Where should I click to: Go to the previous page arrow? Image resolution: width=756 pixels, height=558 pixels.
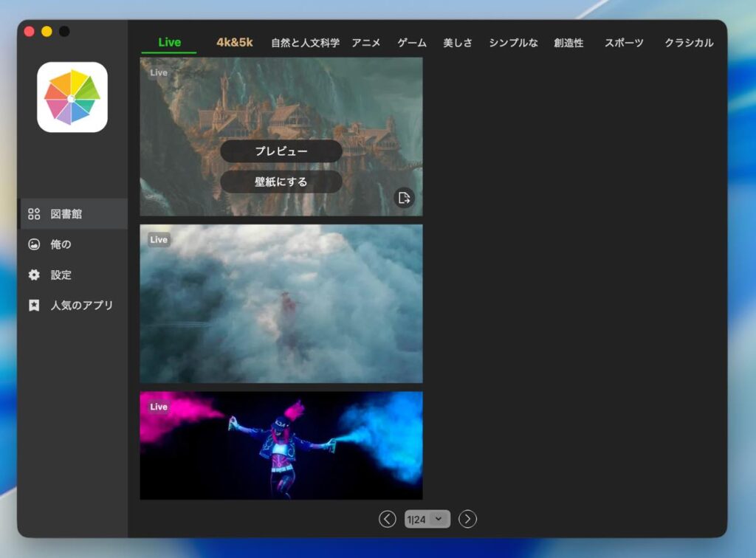coord(388,519)
